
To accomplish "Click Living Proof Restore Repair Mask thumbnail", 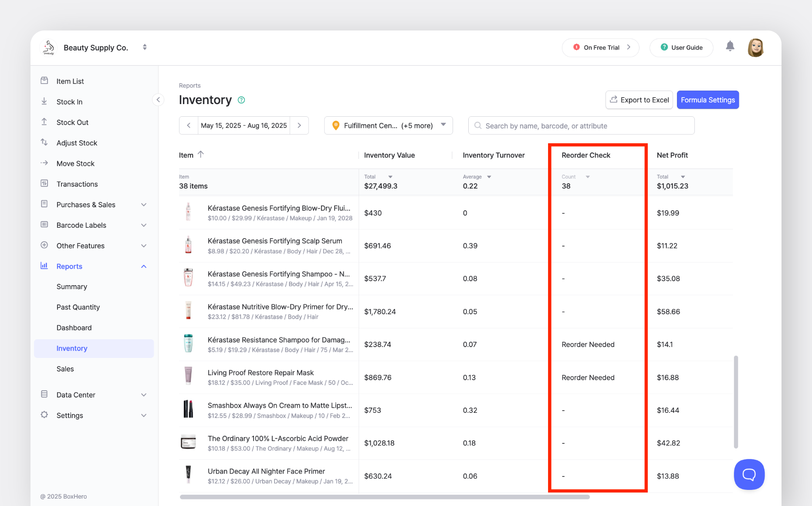I will [x=188, y=377].
